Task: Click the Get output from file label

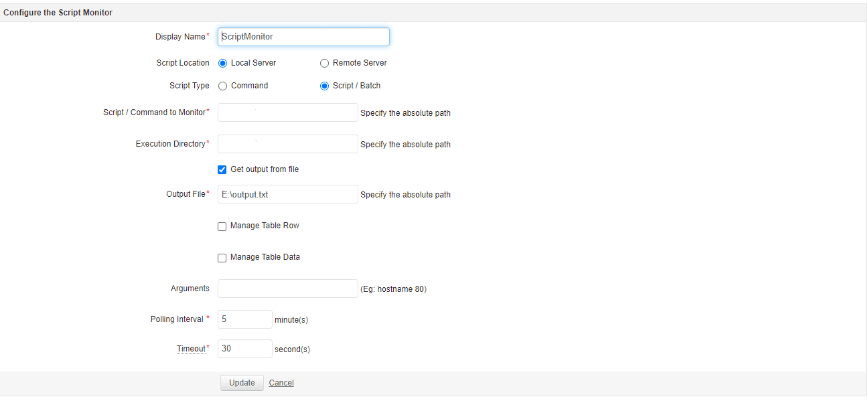Action: 265,169
